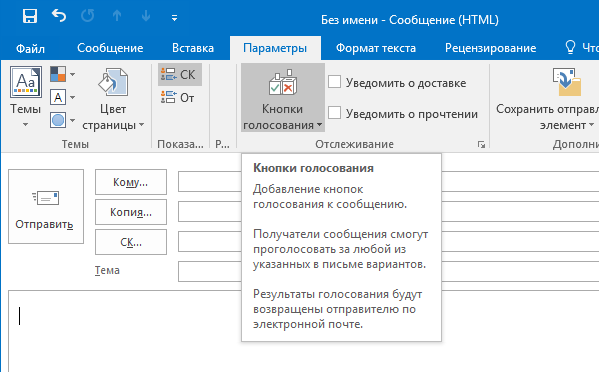Undo the last action
Image resolution: width=599 pixels, height=372 pixels.
pyautogui.click(x=59, y=16)
